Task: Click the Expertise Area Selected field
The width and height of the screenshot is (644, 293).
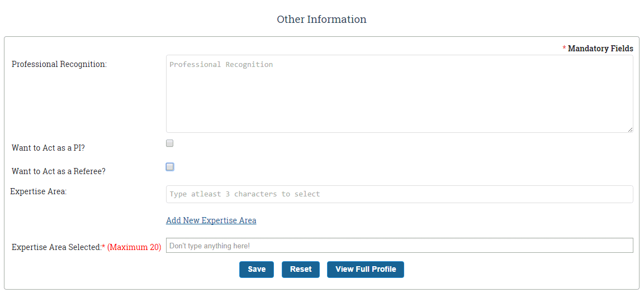Action: (x=399, y=246)
